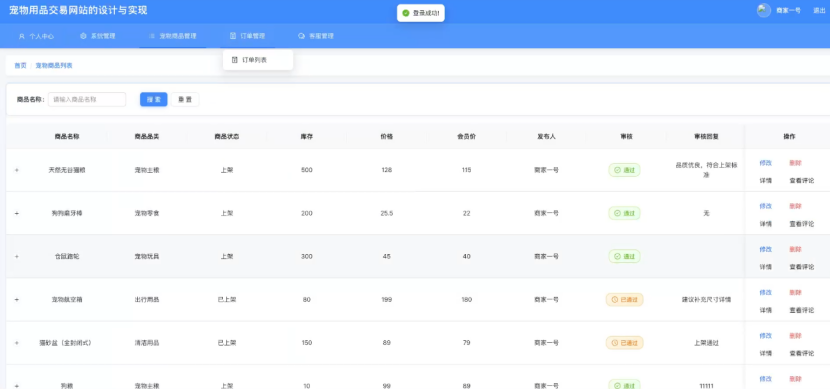Open 详情 for 猫砂盆(全封闭式)
The height and width of the screenshot is (389, 830).
[765, 353]
